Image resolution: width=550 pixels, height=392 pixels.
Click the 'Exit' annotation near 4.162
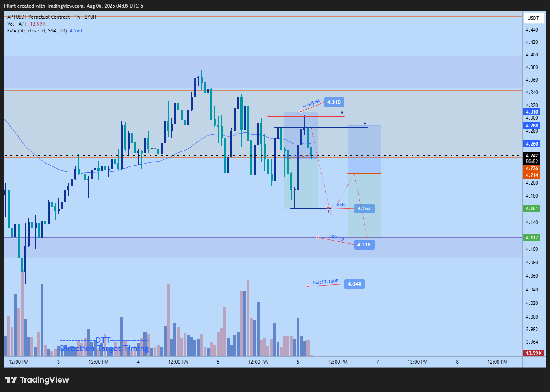[341, 205]
